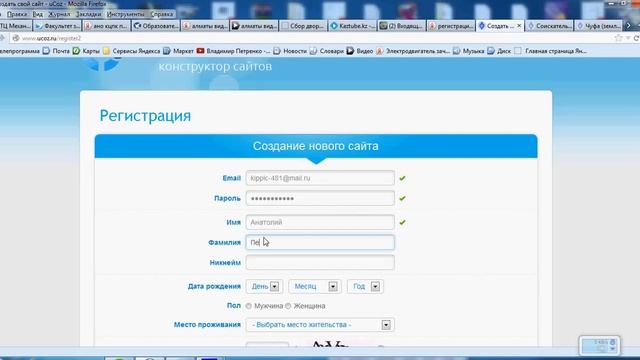Open the 'Новости' bookmark
The height and width of the screenshot is (360, 640).
point(290,51)
